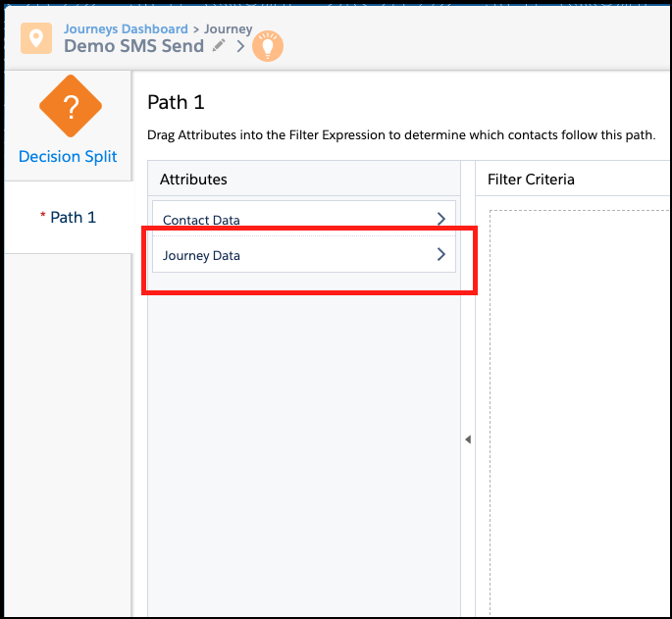672x619 pixels.
Task: Click the Attributes panel header
Action: [x=304, y=179]
